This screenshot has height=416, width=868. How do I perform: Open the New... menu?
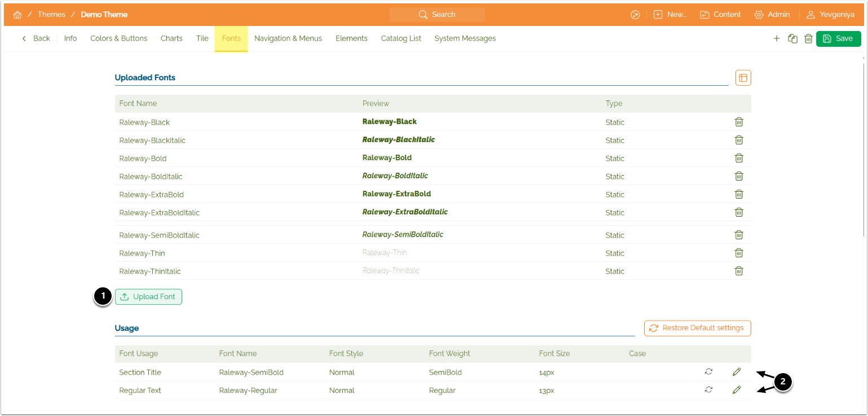tap(670, 15)
